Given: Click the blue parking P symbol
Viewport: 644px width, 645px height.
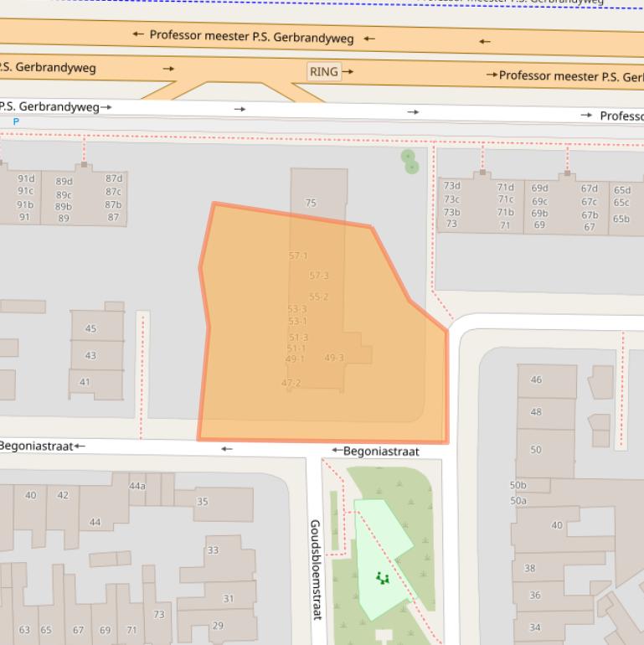Looking at the screenshot, I should tap(15, 121).
